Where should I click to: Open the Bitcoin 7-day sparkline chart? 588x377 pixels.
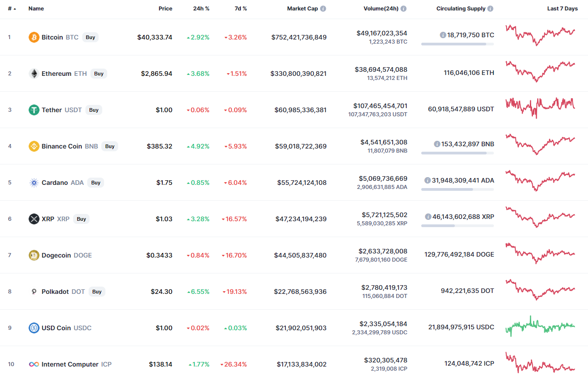coord(540,35)
